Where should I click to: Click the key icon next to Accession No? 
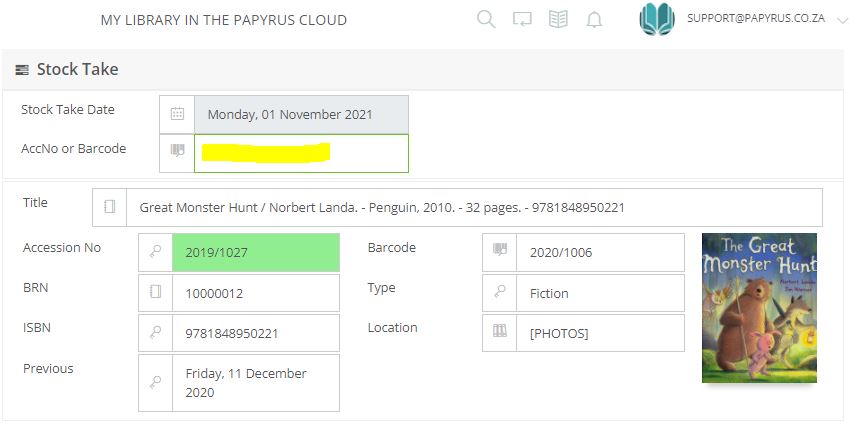[x=155, y=253]
